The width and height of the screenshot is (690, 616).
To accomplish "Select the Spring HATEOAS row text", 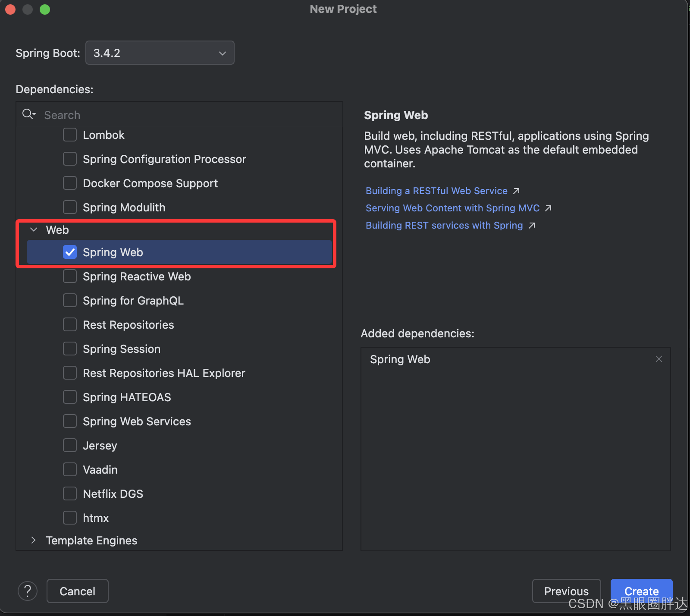I will click(127, 397).
